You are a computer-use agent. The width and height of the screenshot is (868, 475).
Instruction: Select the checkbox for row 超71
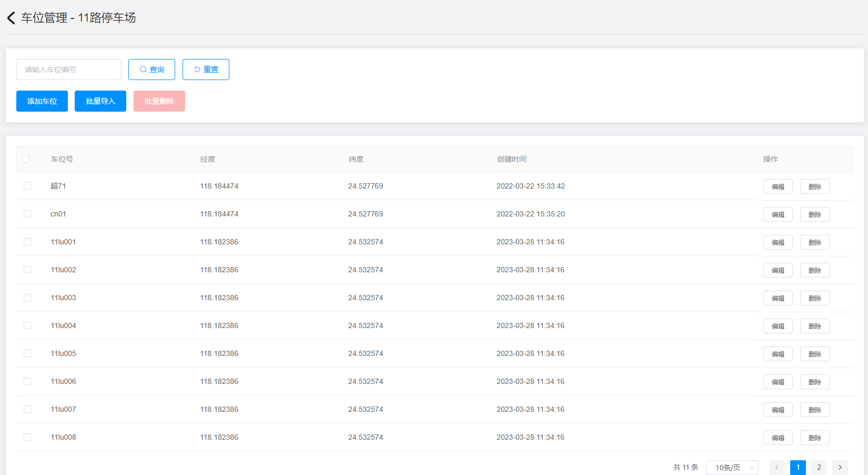(x=27, y=186)
